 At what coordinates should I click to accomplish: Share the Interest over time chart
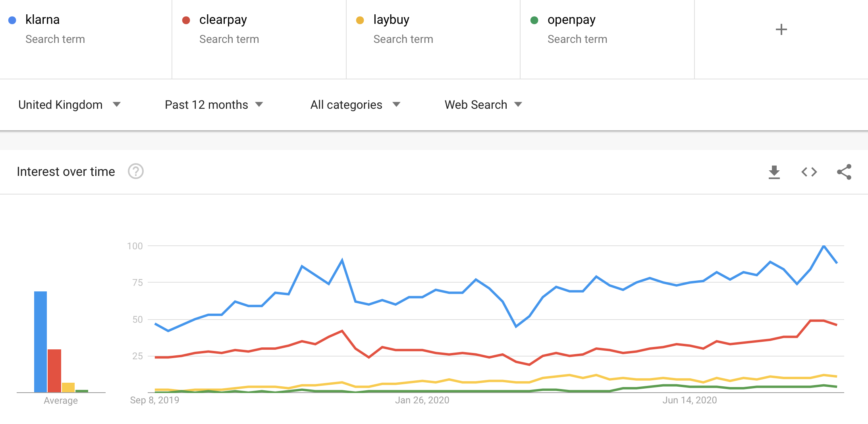[x=844, y=172]
